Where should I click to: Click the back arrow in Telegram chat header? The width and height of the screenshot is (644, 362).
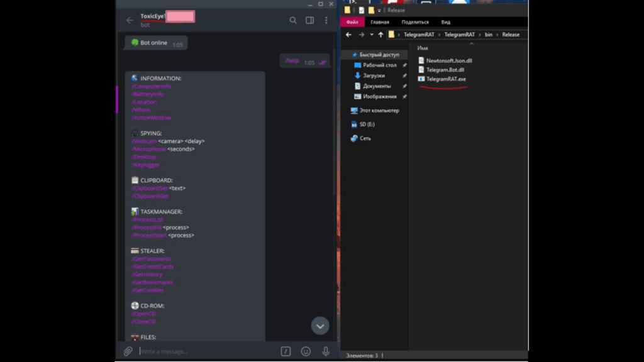(x=130, y=20)
